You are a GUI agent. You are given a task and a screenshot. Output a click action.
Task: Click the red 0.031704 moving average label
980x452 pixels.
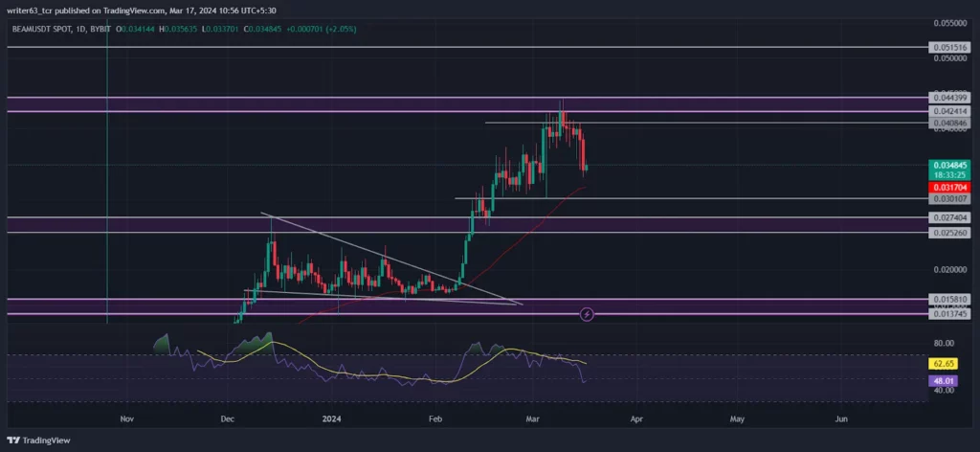(948, 187)
